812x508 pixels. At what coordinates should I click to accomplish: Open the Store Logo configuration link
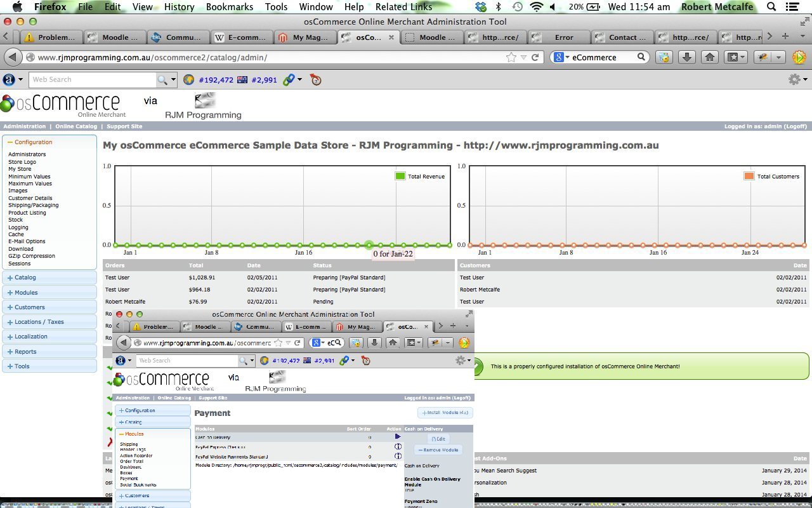coord(22,162)
